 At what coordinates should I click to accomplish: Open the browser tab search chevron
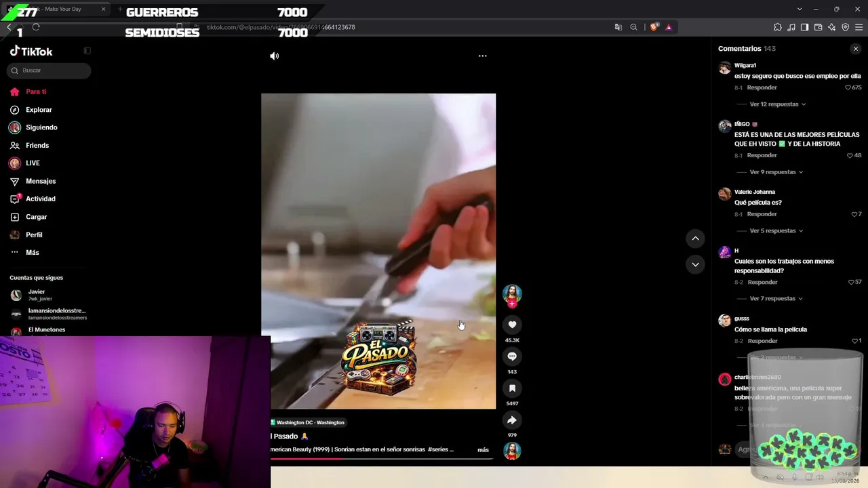pyautogui.click(x=800, y=9)
